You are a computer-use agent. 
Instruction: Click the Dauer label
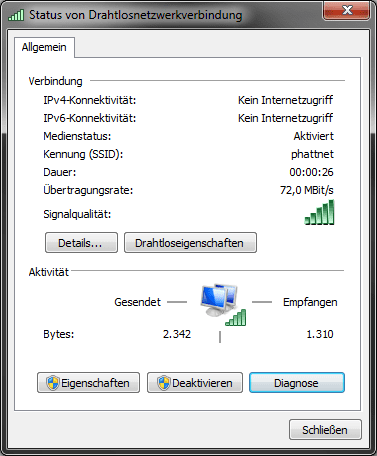pyautogui.click(x=60, y=172)
